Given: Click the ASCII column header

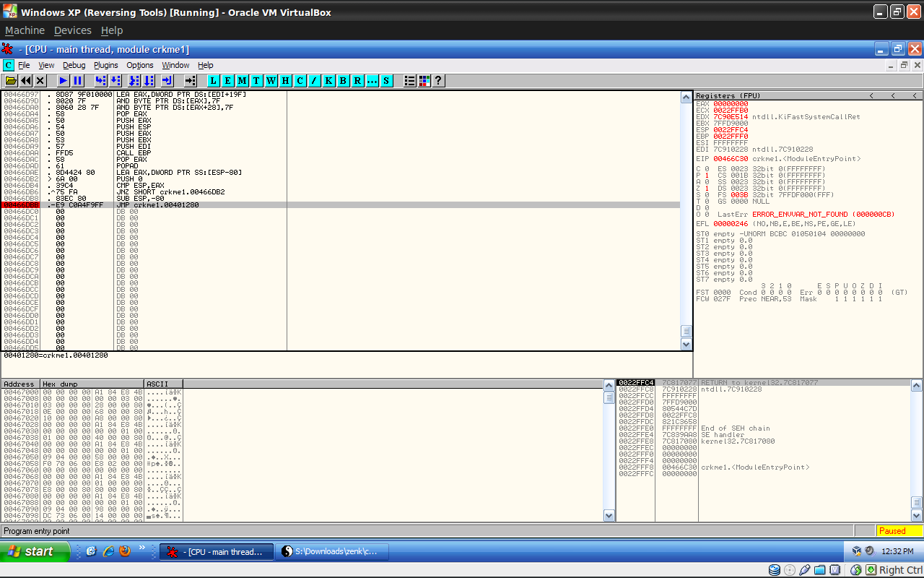Looking at the screenshot, I should coord(163,384).
